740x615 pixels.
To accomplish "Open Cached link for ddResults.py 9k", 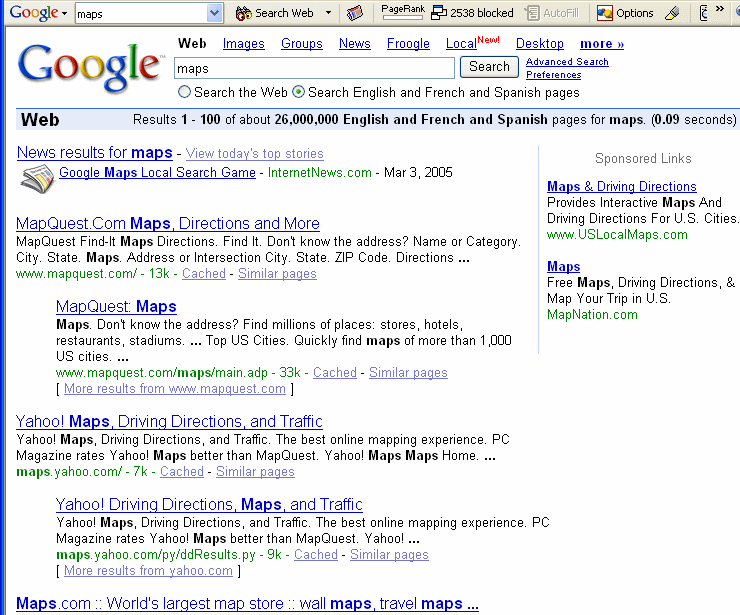I will [x=316, y=555].
